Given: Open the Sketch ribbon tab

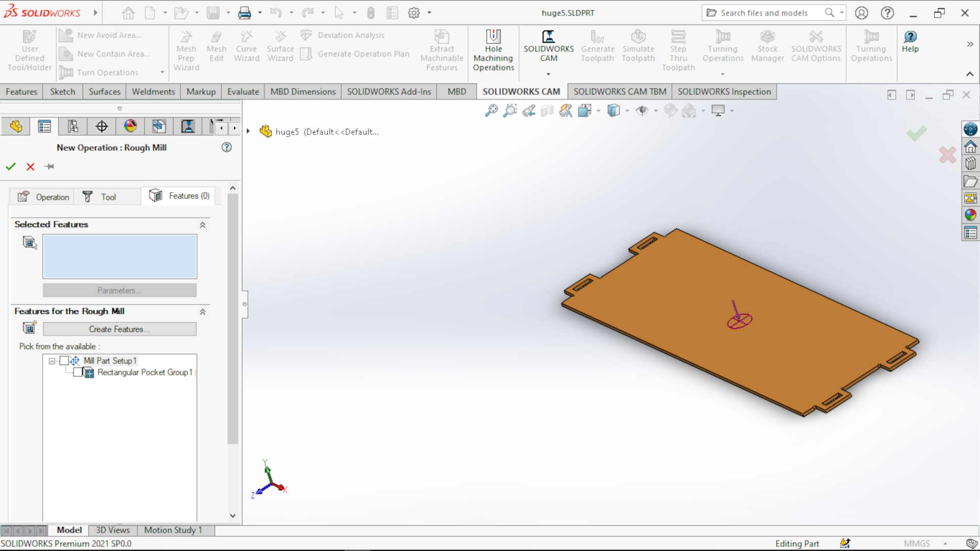Looking at the screenshot, I should (x=62, y=91).
